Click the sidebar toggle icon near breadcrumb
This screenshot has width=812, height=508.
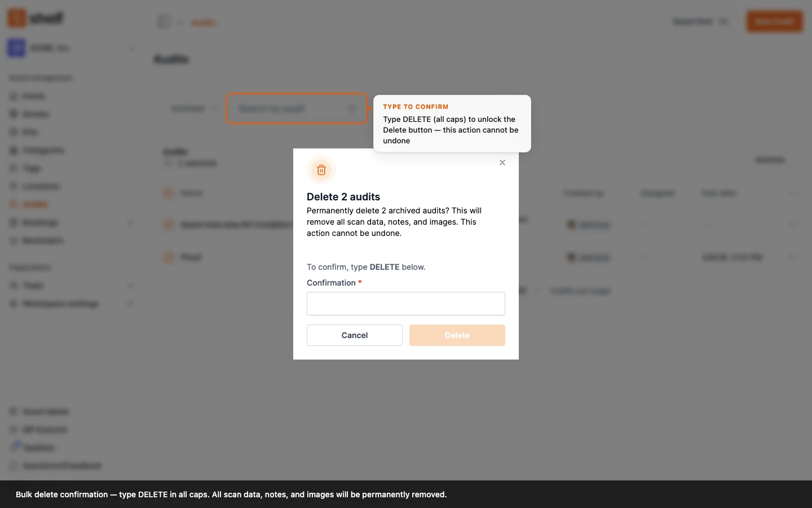coord(164,22)
